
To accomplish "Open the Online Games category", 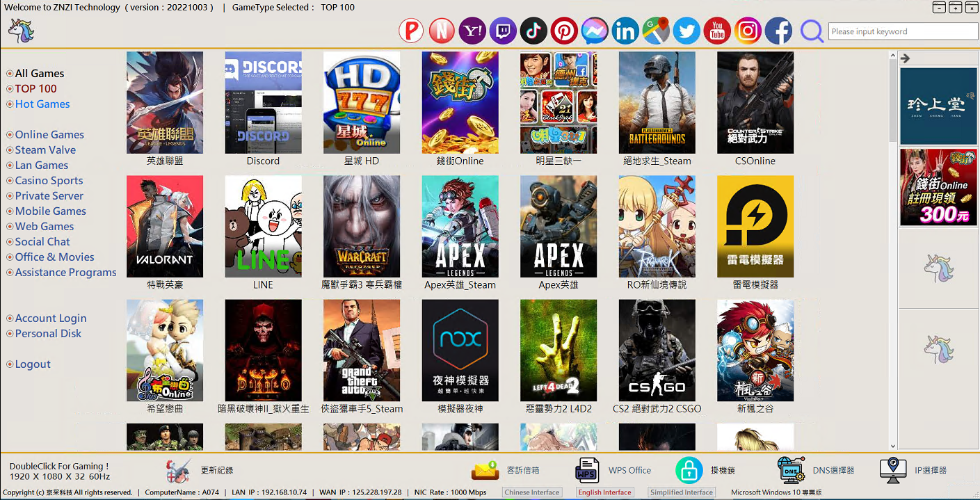I will pyautogui.click(x=49, y=134).
